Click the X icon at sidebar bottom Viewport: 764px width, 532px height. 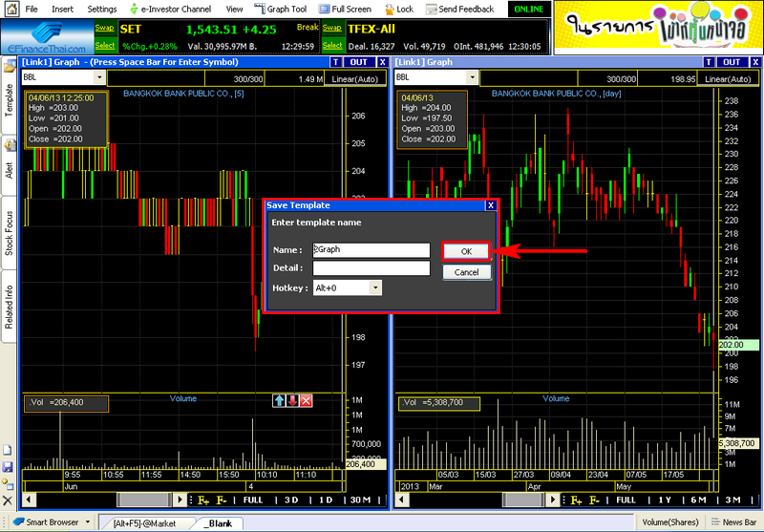point(8,500)
